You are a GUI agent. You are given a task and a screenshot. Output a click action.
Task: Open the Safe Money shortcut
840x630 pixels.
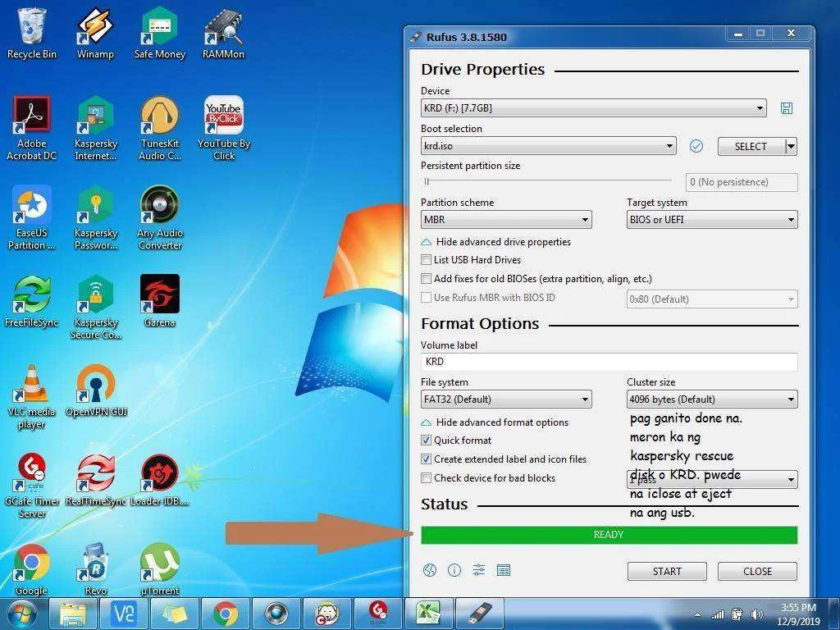tap(160, 34)
